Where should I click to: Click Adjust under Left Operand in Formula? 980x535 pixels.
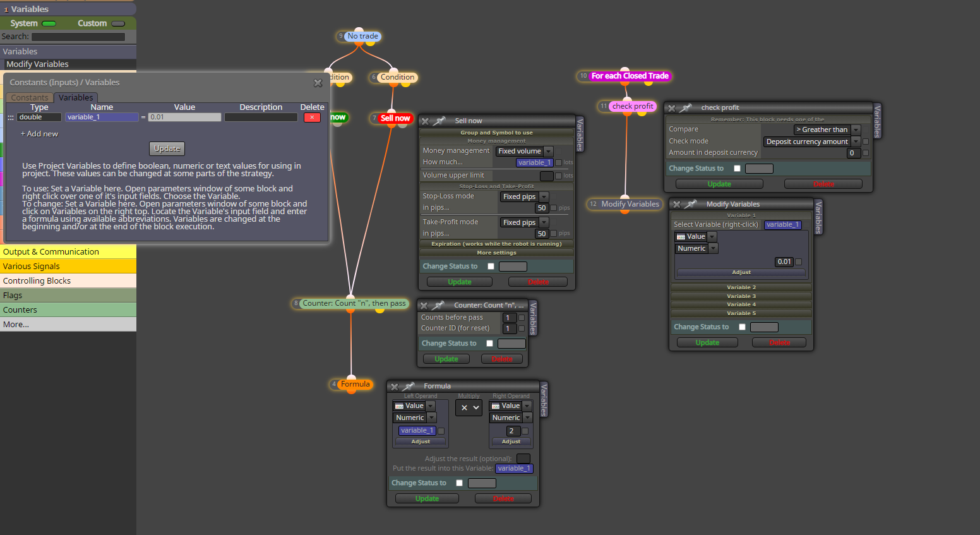[x=421, y=442]
